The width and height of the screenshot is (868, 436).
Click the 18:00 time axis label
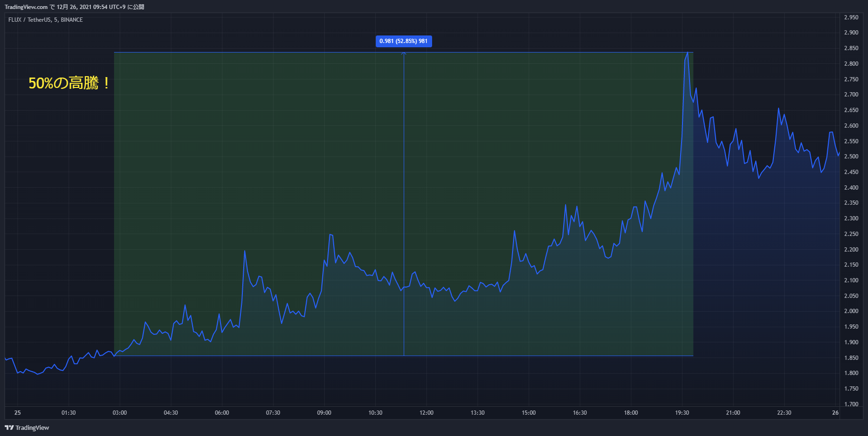point(631,413)
